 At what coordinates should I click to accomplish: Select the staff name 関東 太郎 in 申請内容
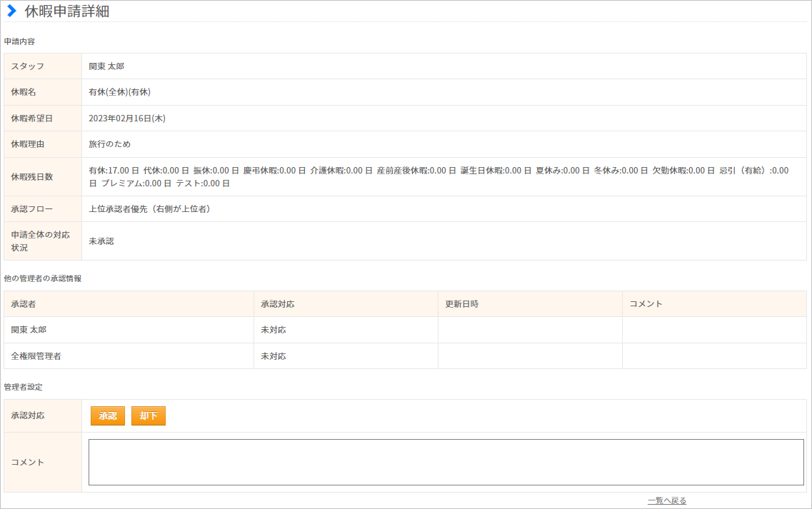[x=106, y=66]
